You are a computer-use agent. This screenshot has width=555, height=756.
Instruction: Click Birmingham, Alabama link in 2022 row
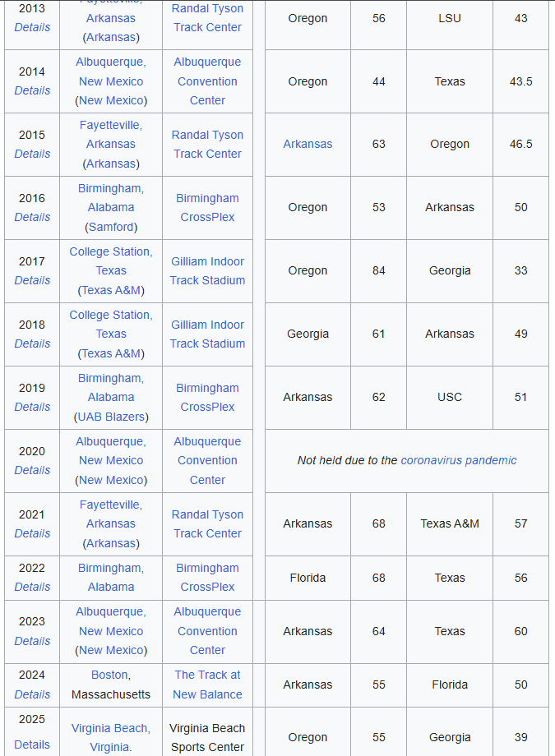click(111, 578)
